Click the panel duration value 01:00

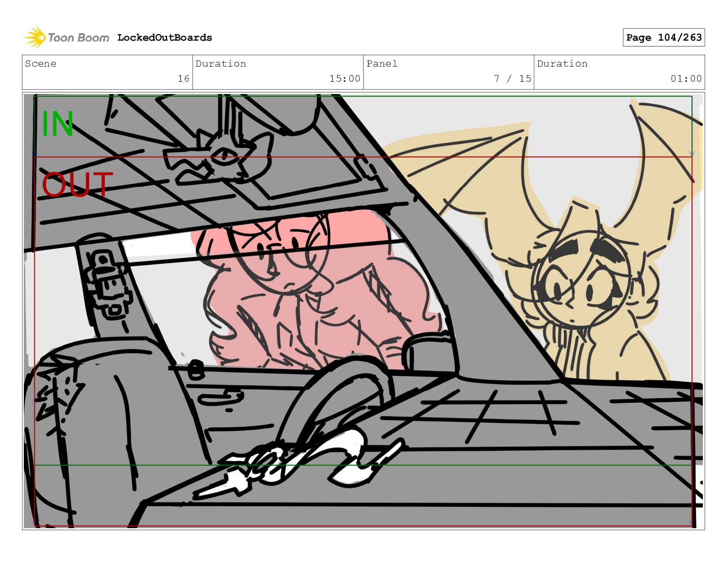[x=686, y=79]
